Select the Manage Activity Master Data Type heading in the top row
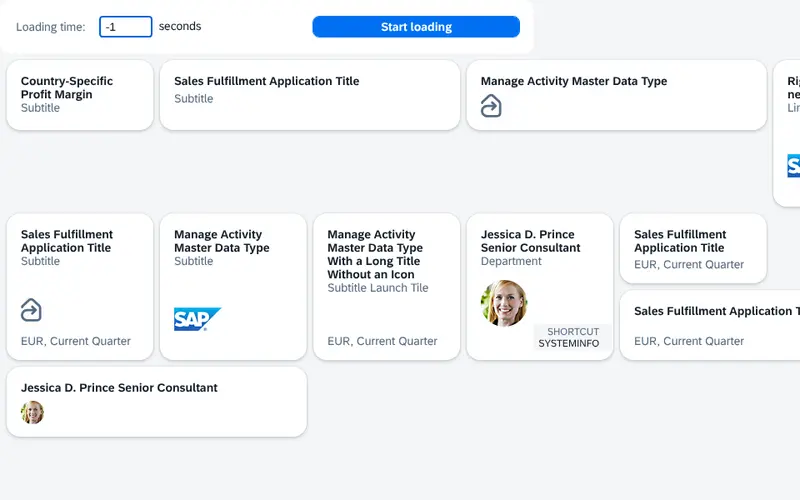 pyautogui.click(x=573, y=81)
